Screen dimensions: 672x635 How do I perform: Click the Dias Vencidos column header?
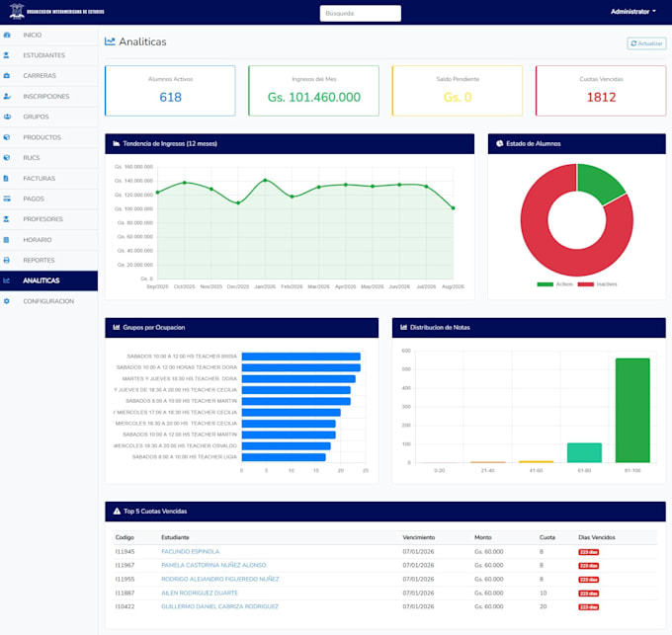click(x=597, y=537)
